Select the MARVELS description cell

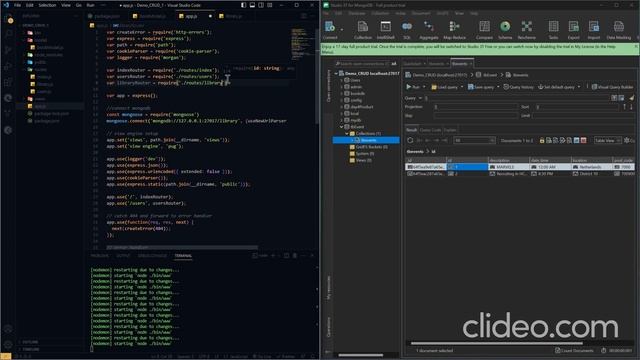pyautogui.click(x=509, y=167)
